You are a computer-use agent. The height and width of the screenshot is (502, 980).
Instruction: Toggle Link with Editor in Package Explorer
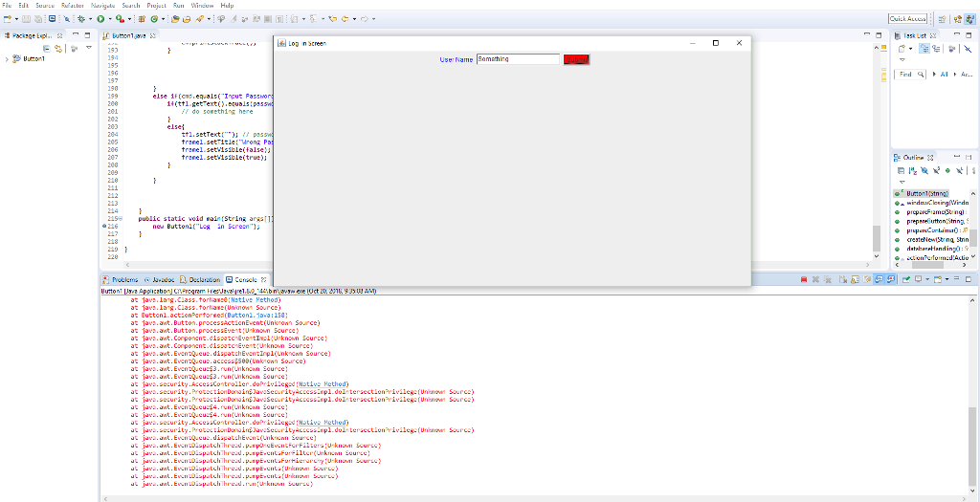58,48
